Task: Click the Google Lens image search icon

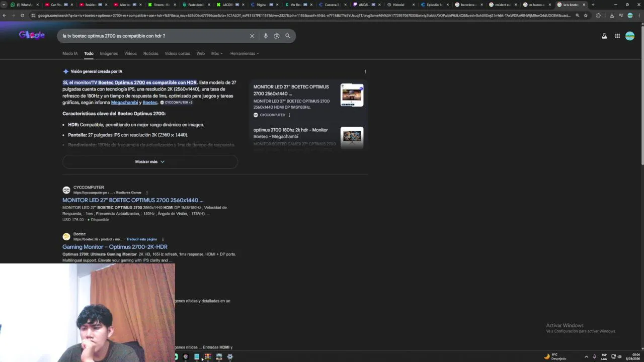Action: pos(277,36)
